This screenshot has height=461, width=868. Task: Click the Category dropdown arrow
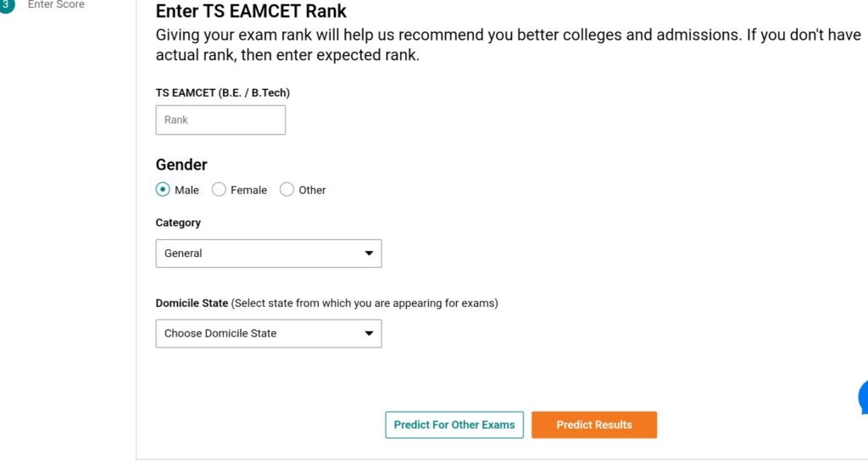point(369,253)
